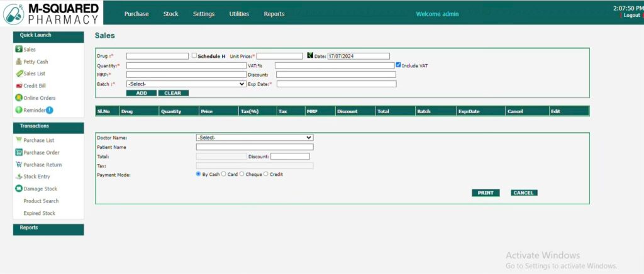644x274 pixels.
Task: Click the Damage Stock icon
Action: (x=19, y=189)
